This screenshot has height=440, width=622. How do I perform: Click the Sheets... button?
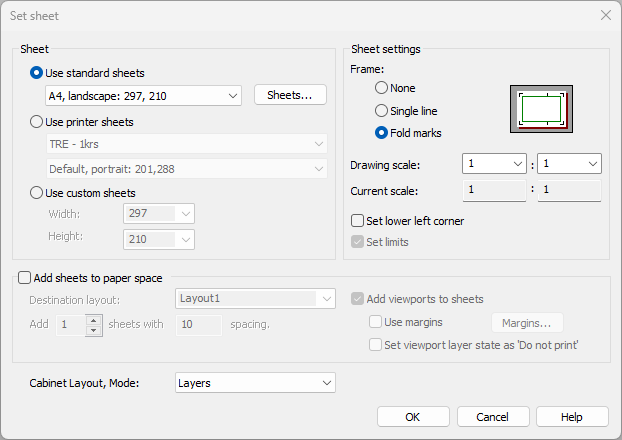pos(290,95)
